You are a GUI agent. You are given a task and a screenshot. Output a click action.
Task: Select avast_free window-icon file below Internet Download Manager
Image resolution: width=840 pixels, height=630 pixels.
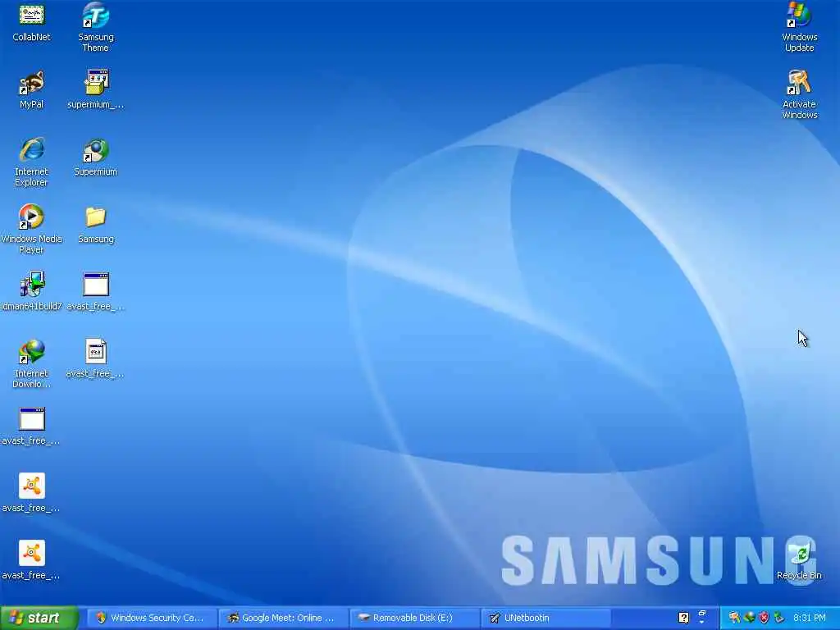tap(32, 426)
